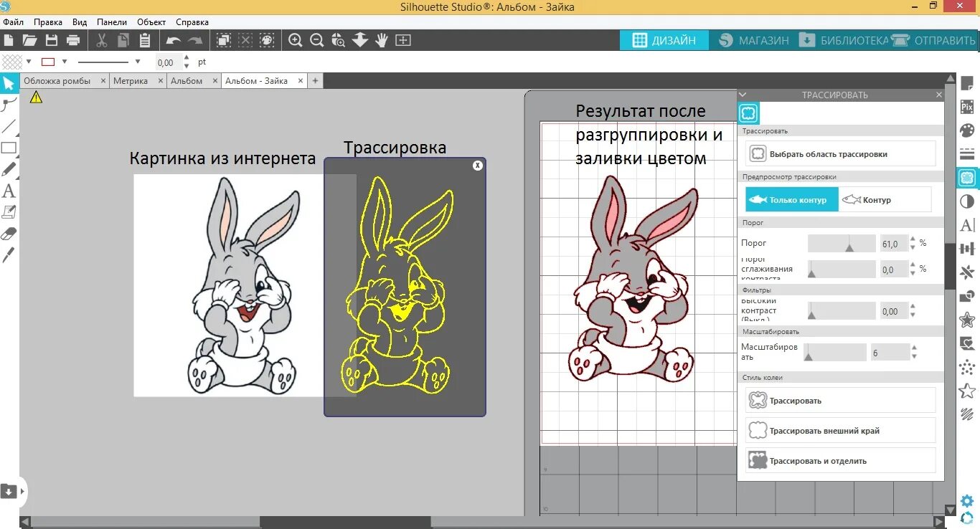Select the line drawing tool

click(9, 127)
